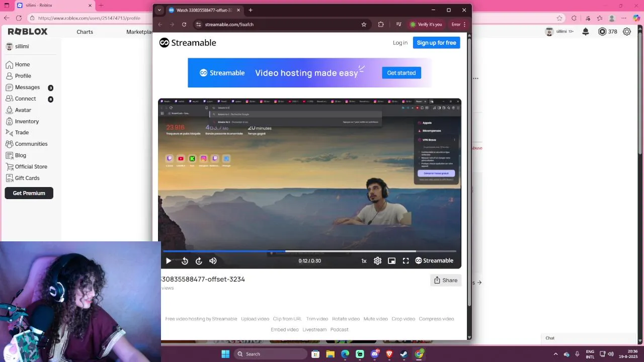Open Discord from the taskbar
The width and height of the screenshot is (644, 362).
[374, 354]
